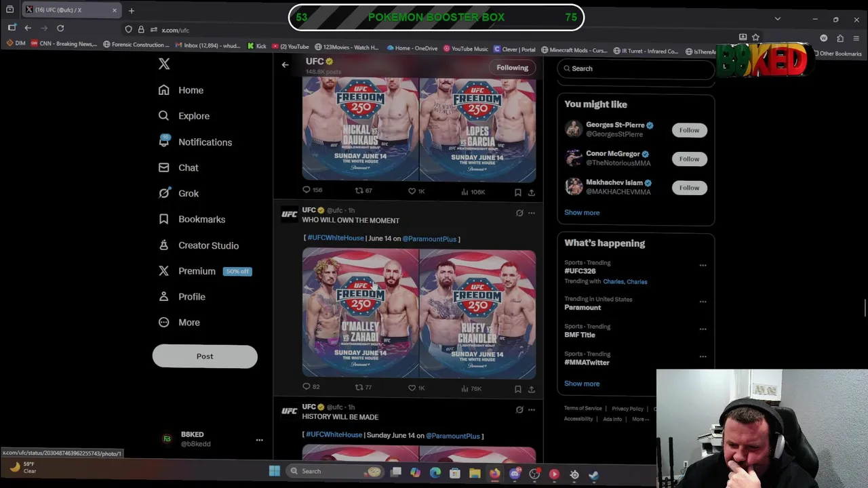
Task: Follow Conor McGregor
Action: point(689,159)
